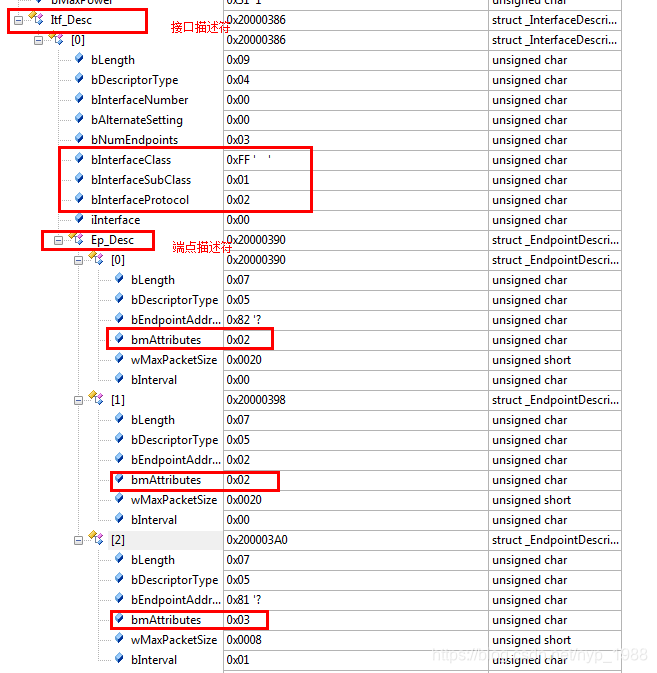Screen dimensions: 657x673
Task: Click the bInterfaceSubClass value 0x01
Action: (x=238, y=180)
